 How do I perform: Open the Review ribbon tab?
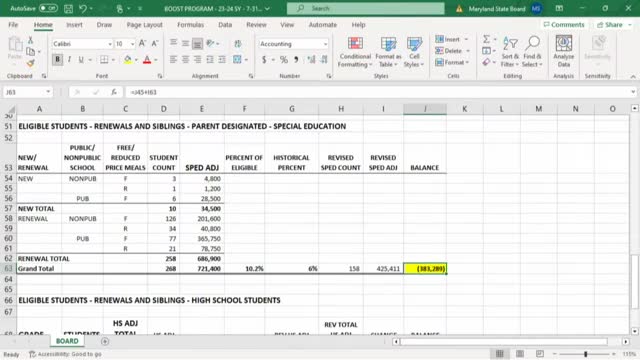tap(256, 25)
